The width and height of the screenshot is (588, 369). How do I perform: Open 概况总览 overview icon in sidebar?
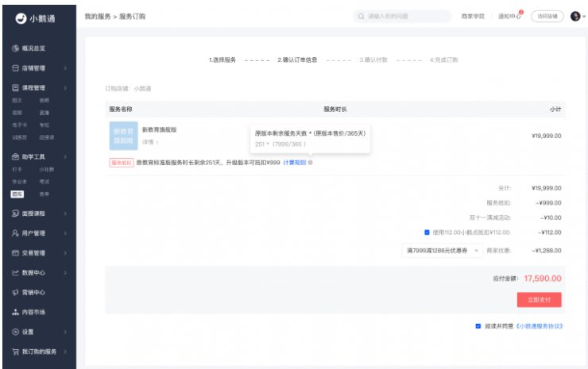point(15,48)
